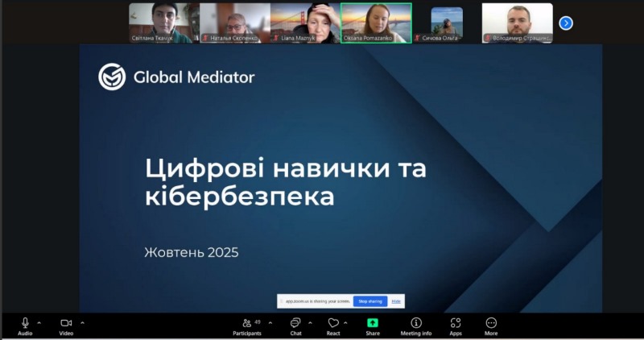Select Наталья Скопенко video thumbnail

click(235, 23)
